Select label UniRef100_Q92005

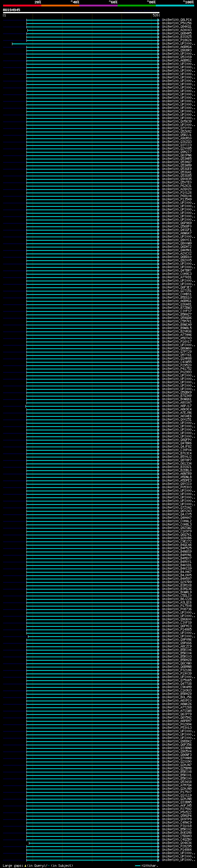point(177,260)
